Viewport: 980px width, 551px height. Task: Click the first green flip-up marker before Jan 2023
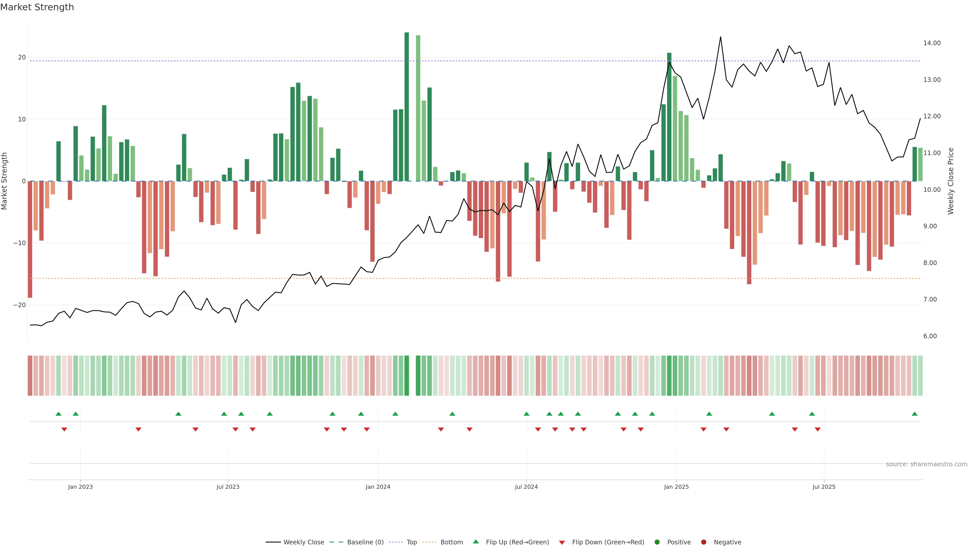pos(59,414)
